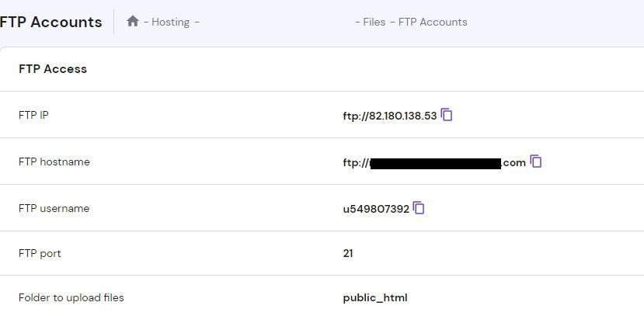The width and height of the screenshot is (644, 316).
Task: Click the FTP hostname row label
Action: (54, 161)
